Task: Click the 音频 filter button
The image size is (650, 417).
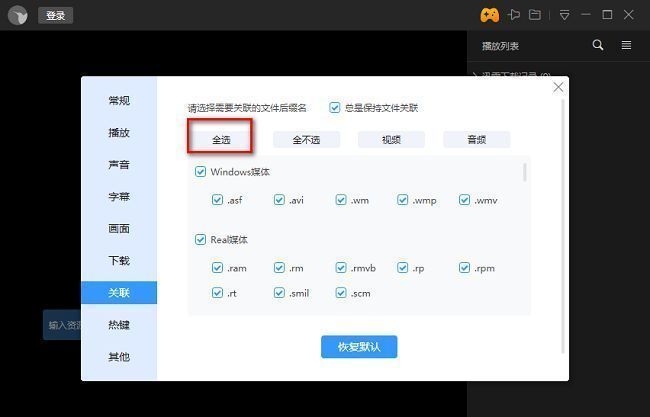Action: pyautogui.click(x=477, y=140)
